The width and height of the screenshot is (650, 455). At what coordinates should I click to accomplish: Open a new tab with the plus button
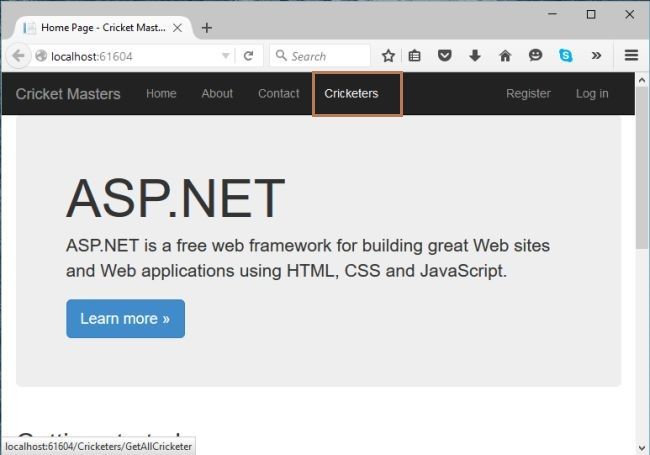206,28
